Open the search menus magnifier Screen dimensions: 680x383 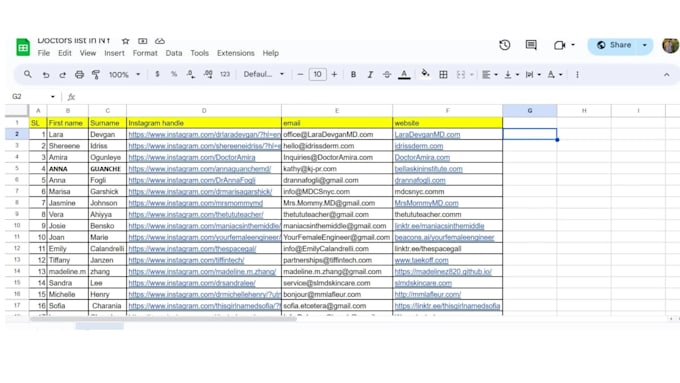point(28,74)
